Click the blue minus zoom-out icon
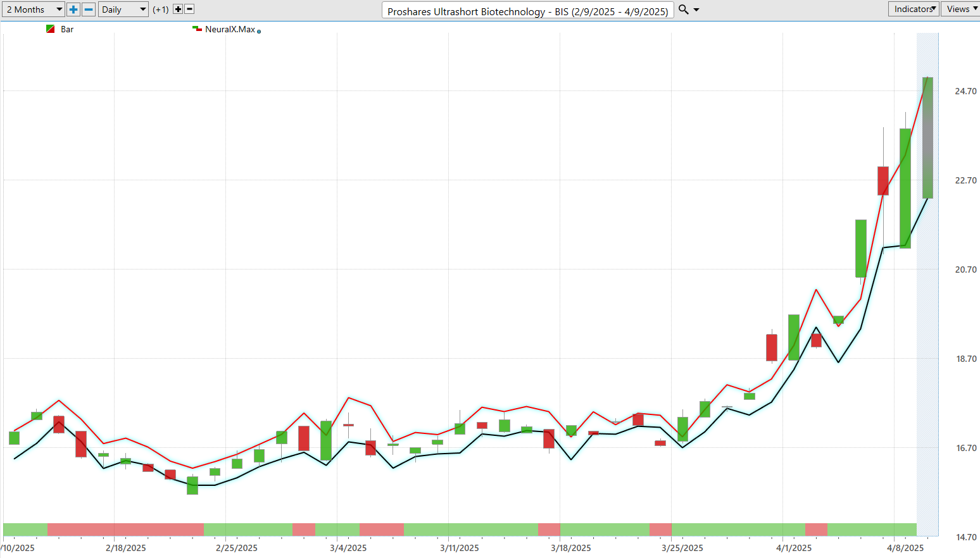980x558 pixels. (x=89, y=9)
